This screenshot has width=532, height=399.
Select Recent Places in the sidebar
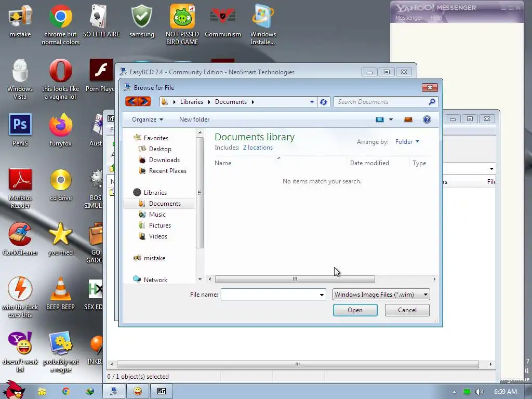pos(168,170)
